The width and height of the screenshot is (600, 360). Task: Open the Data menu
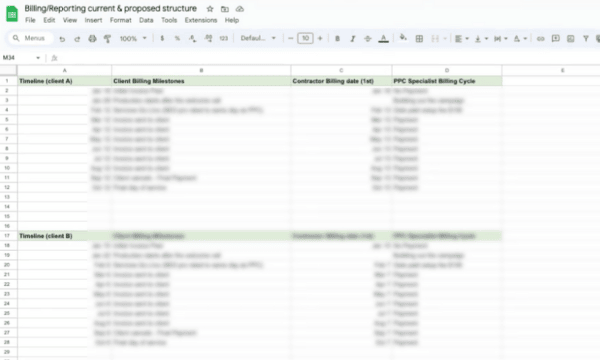146,20
